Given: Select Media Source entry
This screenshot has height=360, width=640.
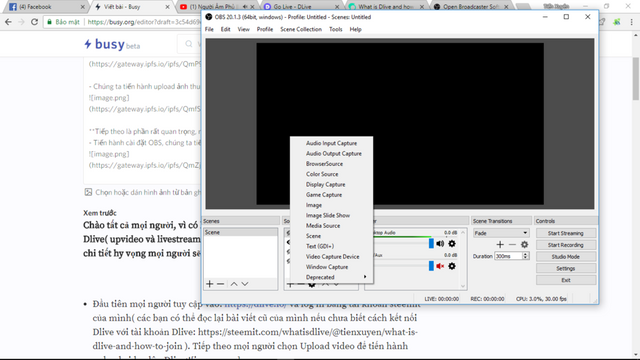Looking at the screenshot, I should tap(331, 226).
